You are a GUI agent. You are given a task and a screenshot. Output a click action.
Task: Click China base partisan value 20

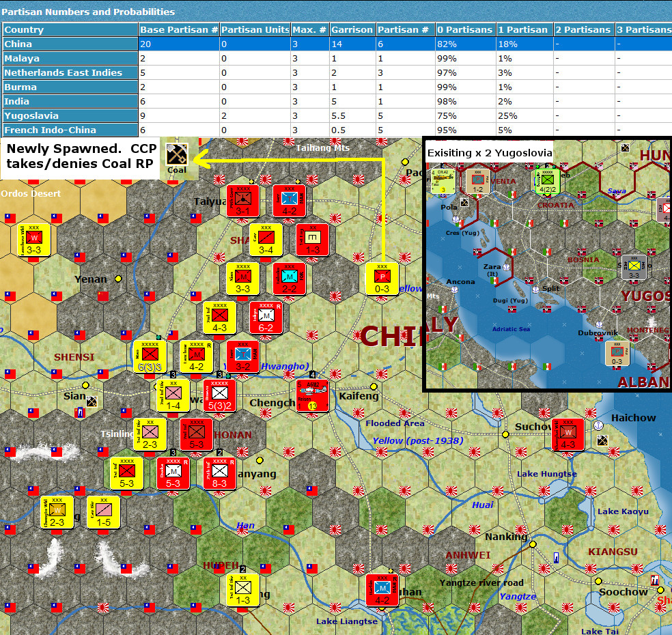[179, 44]
